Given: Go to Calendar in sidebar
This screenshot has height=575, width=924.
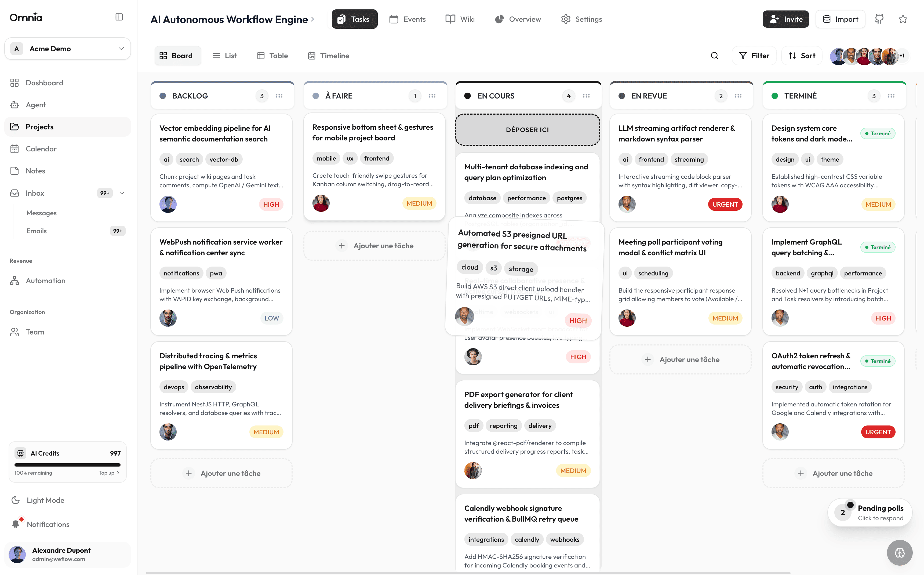Looking at the screenshot, I should pyautogui.click(x=68, y=149).
